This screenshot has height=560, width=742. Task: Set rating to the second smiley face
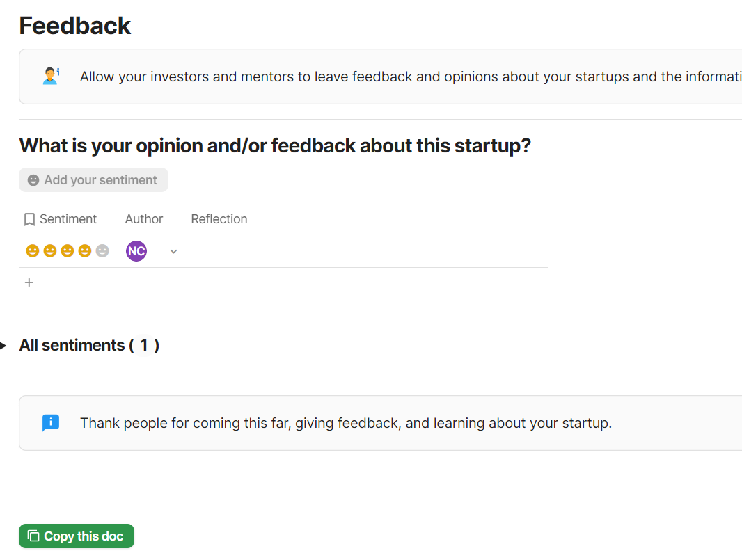tap(50, 251)
